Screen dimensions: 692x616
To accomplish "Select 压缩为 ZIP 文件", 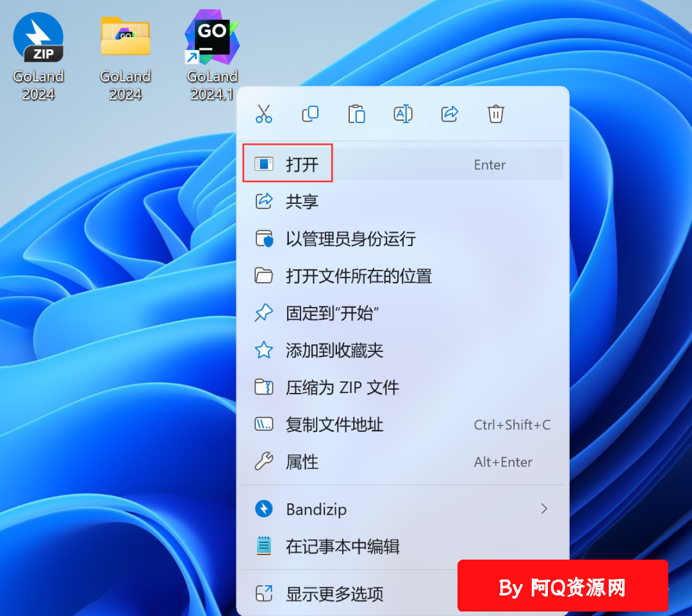I will [402, 387].
